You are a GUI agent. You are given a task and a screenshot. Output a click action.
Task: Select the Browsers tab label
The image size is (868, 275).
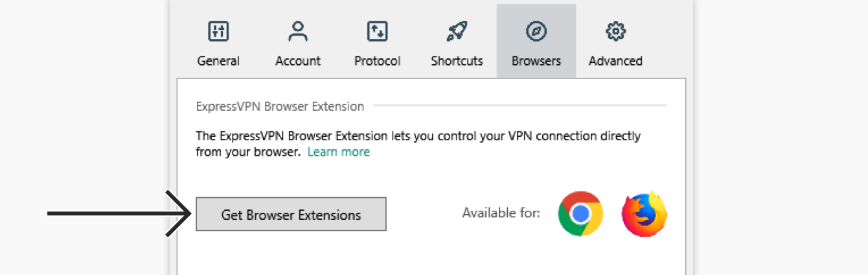coord(536,61)
